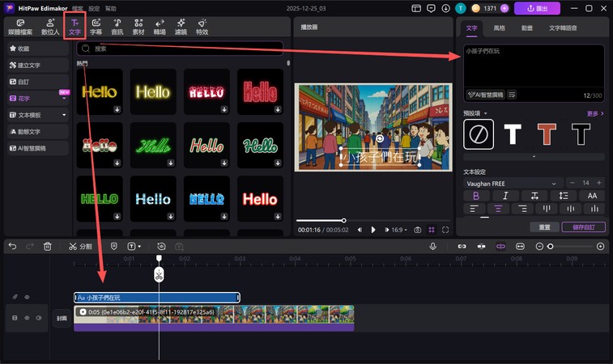Click the undo arrow in timeline toolbar
This screenshot has width=613, height=364.
coord(12,246)
